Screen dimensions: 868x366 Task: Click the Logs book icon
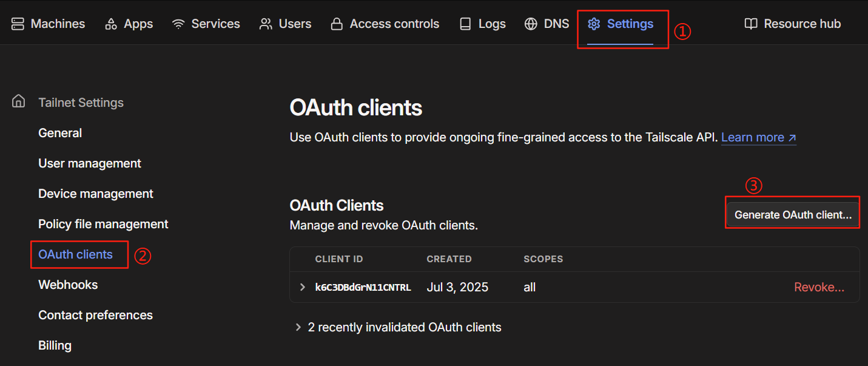465,24
